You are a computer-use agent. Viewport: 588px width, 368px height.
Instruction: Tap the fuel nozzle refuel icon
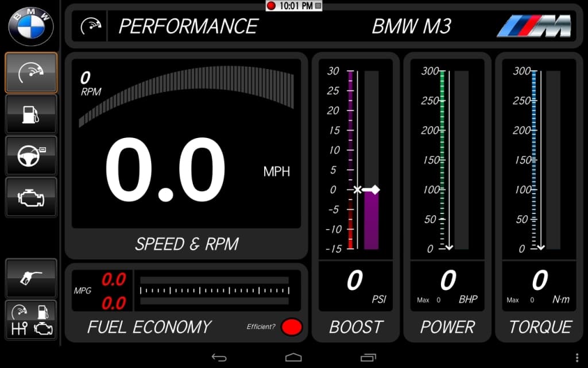(31, 278)
